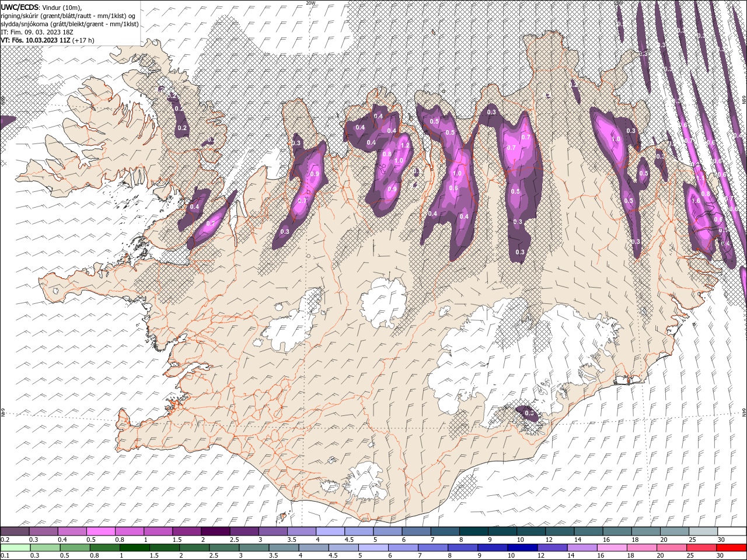
Task: Click the 'VT: Fös. 10.03.2023 11Z' valid time
Action: click(x=36, y=40)
